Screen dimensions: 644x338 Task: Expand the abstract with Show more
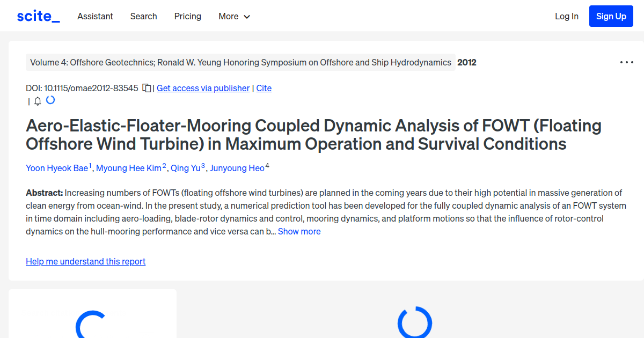[x=299, y=231]
